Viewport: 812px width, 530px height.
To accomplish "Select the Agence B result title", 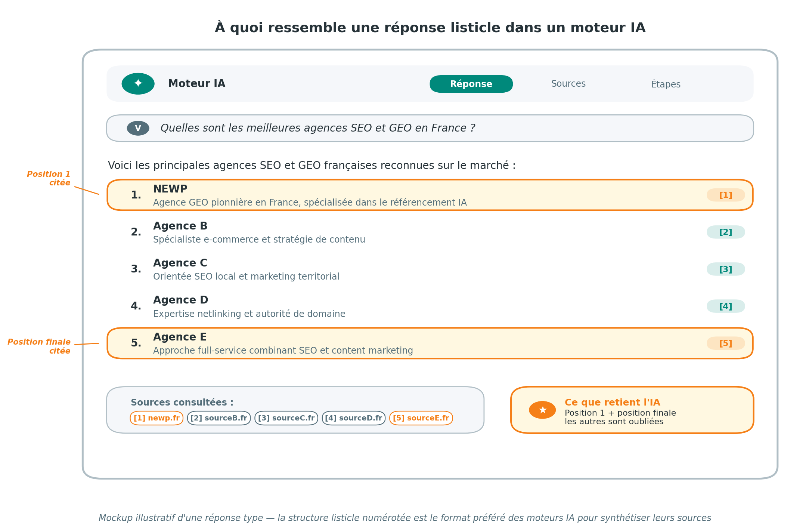I will (x=180, y=226).
